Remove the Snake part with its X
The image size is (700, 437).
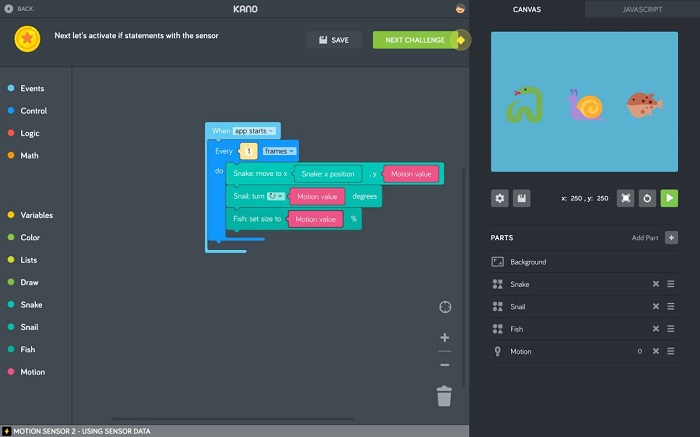click(656, 284)
